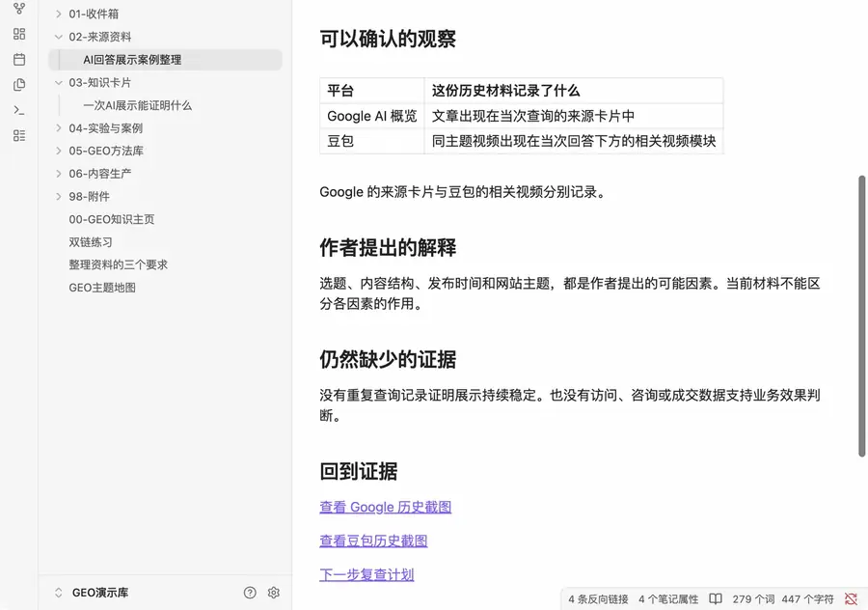
Task: Expand the 01-收件箱 folder
Action: click(58, 14)
